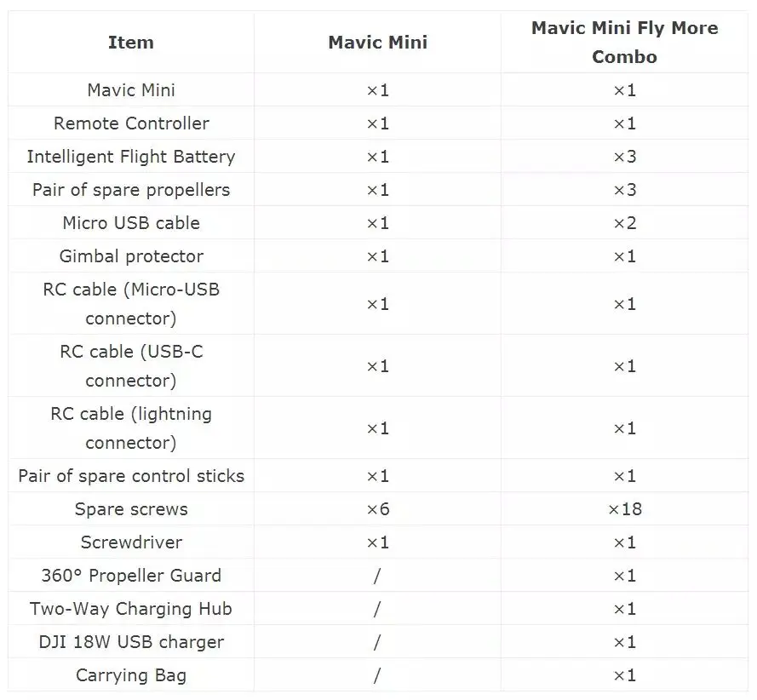Click the 360° Propeller Guard label
The image size is (757, 700).
tap(131, 576)
